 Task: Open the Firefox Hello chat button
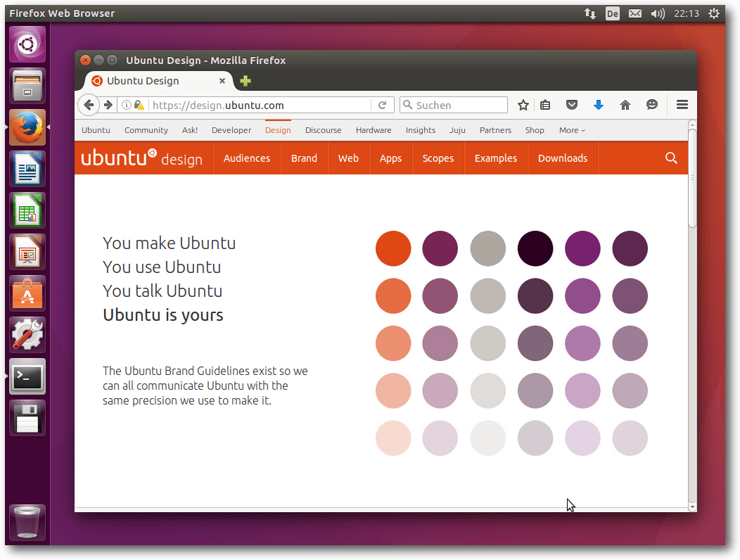click(x=652, y=105)
